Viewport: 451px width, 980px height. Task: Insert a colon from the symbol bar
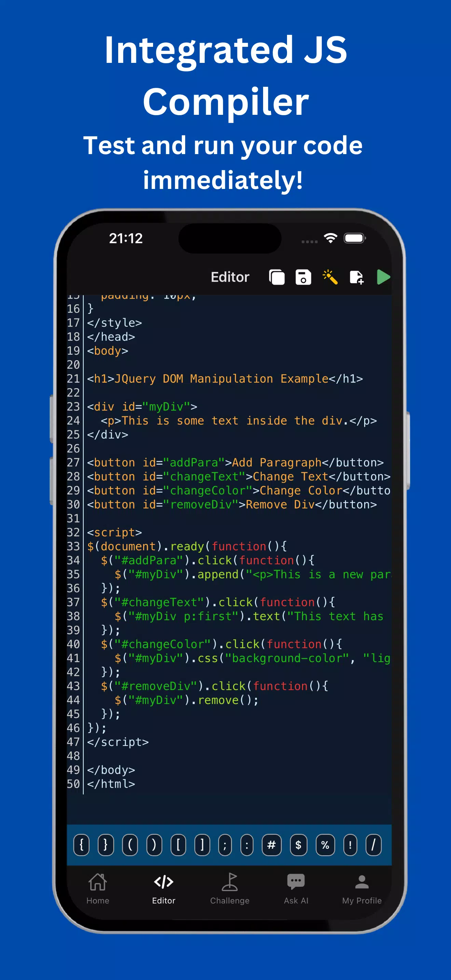pyautogui.click(x=247, y=845)
